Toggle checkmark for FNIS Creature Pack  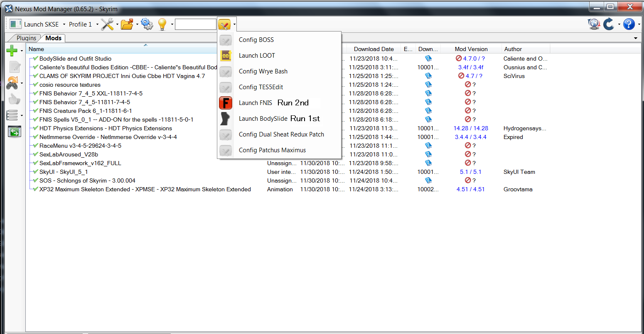[35, 111]
